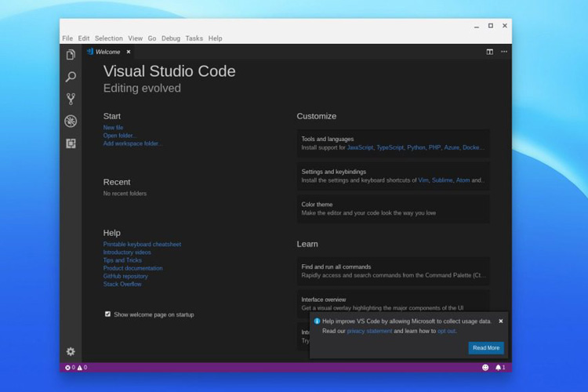Click errors and warnings count in status bar
The height and width of the screenshot is (392, 588).
(76, 367)
